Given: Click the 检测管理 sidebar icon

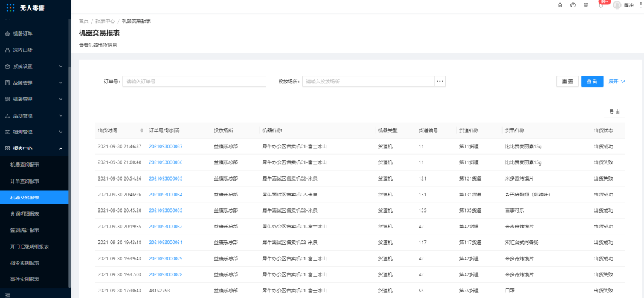Looking at the screenshot, I should [x=7, y=132].
